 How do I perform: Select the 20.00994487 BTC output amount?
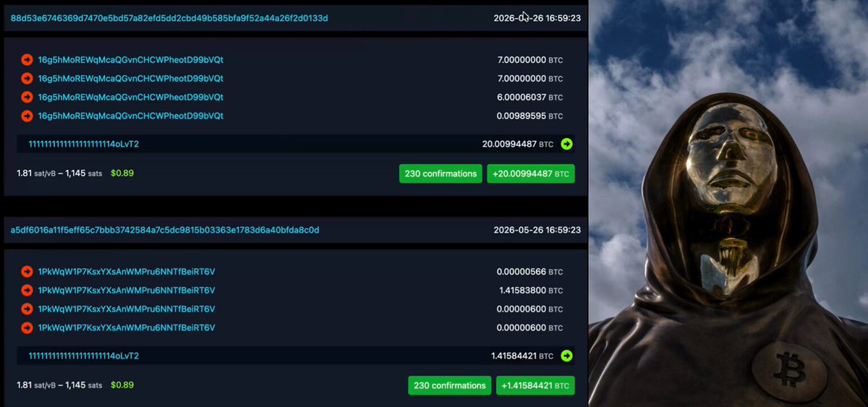pyautogui.click(x=517, y=144)
